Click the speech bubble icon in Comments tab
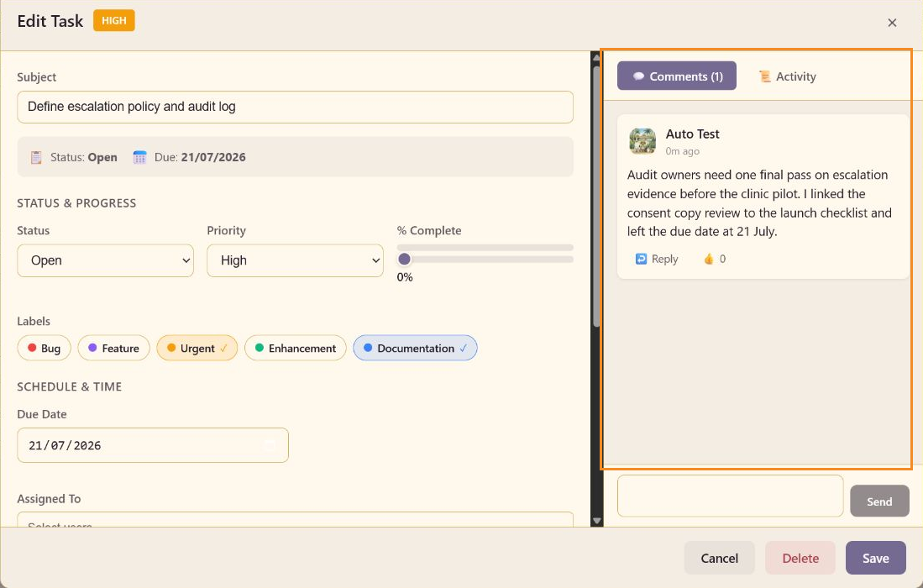Image resolution: width=923 pixels, height=588 pixels. click(x=638, y=76)
